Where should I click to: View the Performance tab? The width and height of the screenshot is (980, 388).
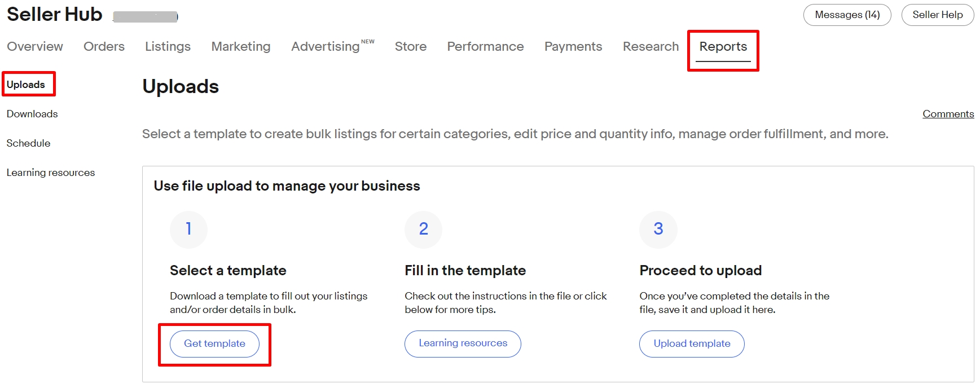pyautogui.click(x=485, y=47)
